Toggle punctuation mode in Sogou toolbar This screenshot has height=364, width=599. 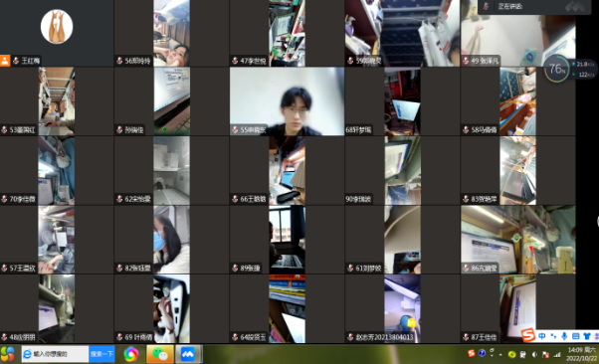tap(553, 336)
